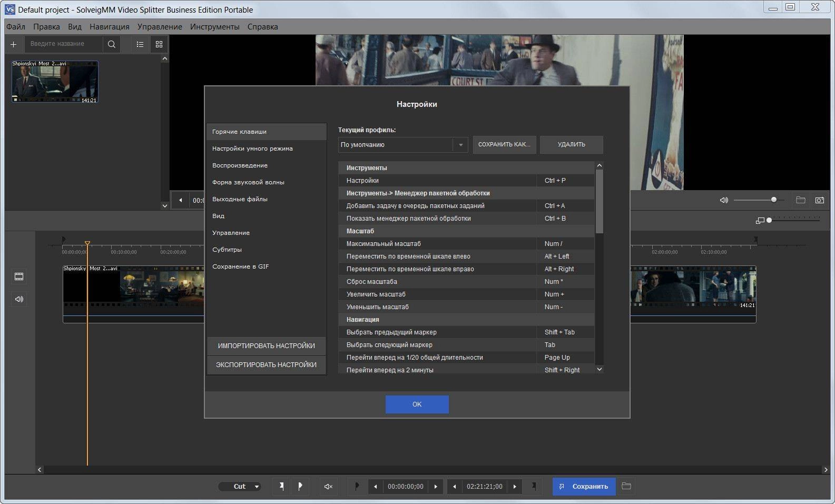Image resolution: width=835 pixels, height=504 pixels.
Task: Step start time 00:00:00;00 forward arrow
Action: point(436,486)
